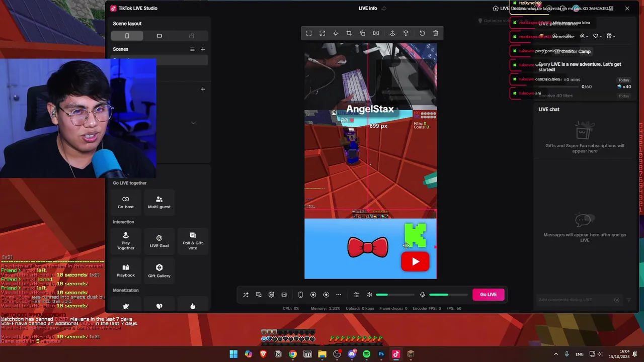Mute the microphone input
Viewport: 644px width, 362px height.
click(x=423, y=295)
